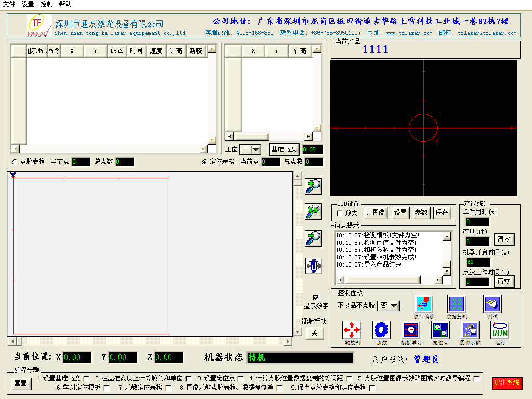The width and height of the screenshot is (532, 399).
Task: Click the 模板学习 template learning icon
Action: click(x=411, y=330)
